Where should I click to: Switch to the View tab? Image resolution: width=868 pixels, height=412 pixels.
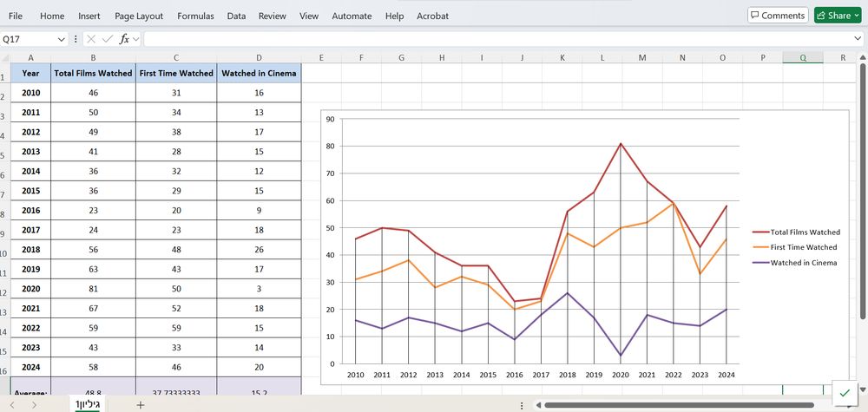click(309, 16)
